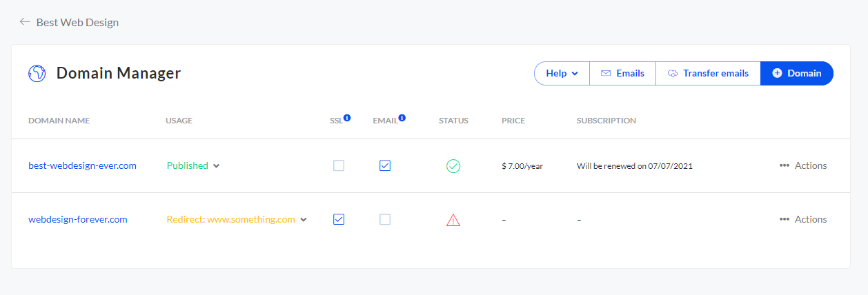Enable SSL checkbox for best-webdesign-ever.com
The image size is (868, 295).
click(339, 165)
